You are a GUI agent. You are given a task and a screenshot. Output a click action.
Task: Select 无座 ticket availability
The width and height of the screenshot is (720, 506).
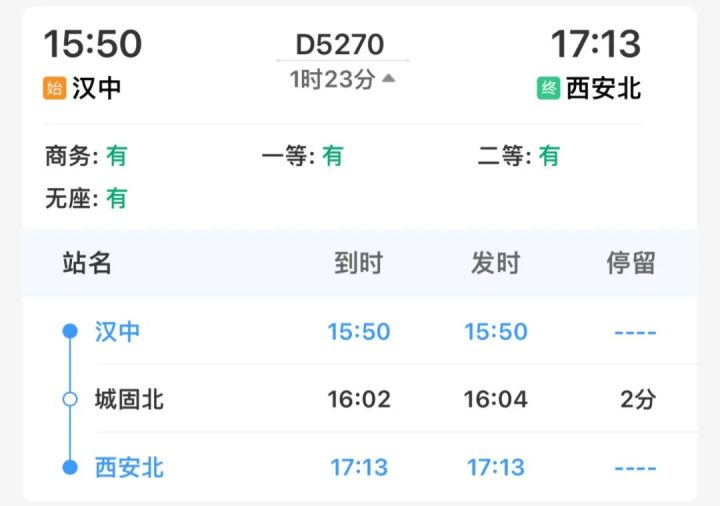[x=86, y=198]
